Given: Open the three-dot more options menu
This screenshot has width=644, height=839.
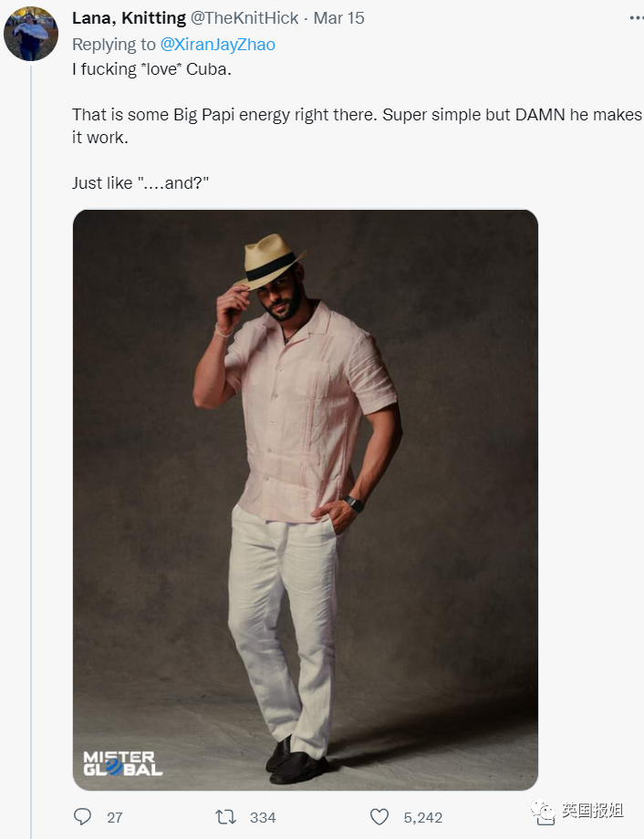Looking at the screenshot, I should coord(635,17).
